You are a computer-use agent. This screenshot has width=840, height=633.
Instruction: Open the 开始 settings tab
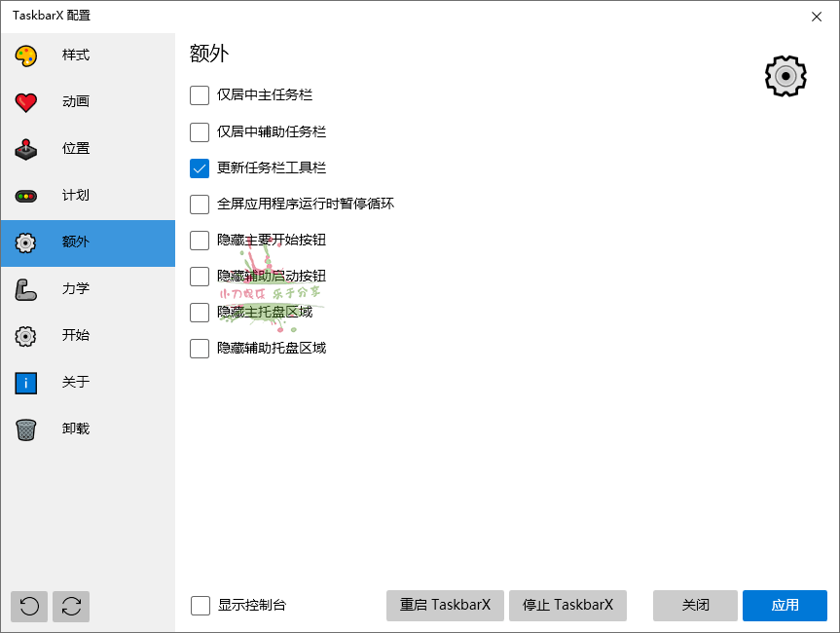[76, 336]
